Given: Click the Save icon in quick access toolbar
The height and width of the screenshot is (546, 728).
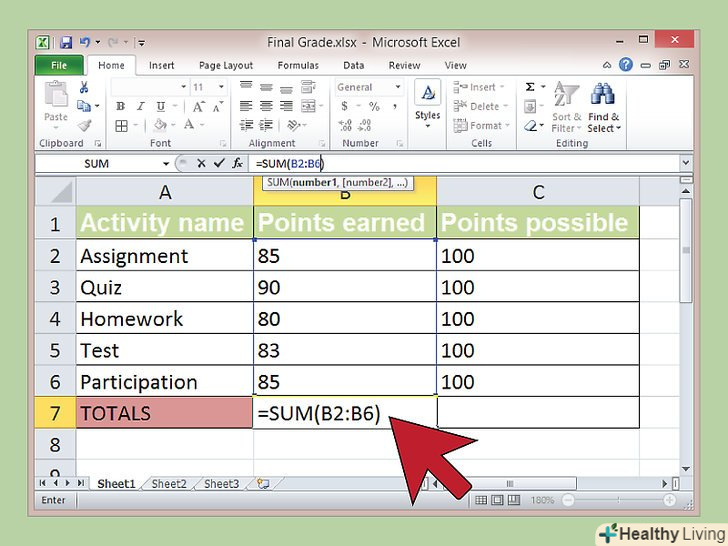Looking at the screenshot, I should pos(66,43).
